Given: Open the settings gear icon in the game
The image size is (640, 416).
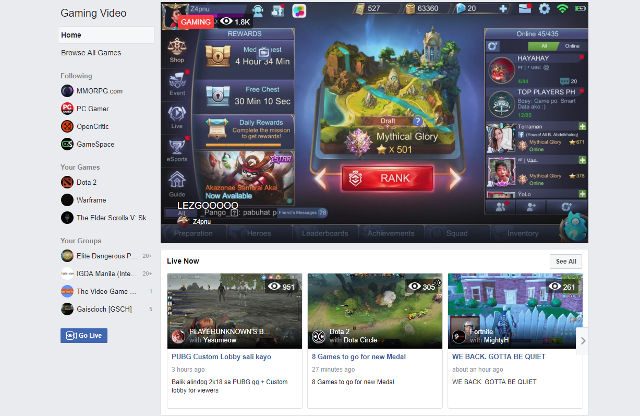Looking at the screenshot, I should (x=544, y=9).
